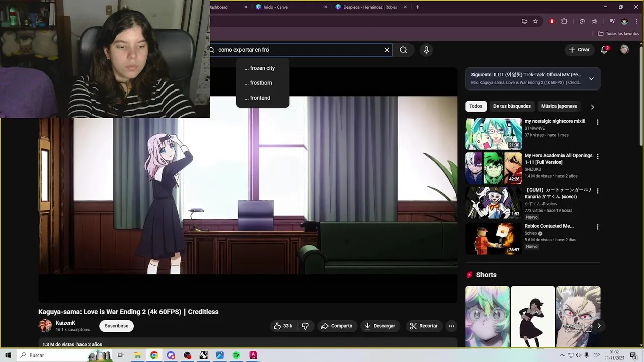Viewport: 644px width, 362px height.
Task: Bookmark this page with the star icon
Action: point(535,21)
